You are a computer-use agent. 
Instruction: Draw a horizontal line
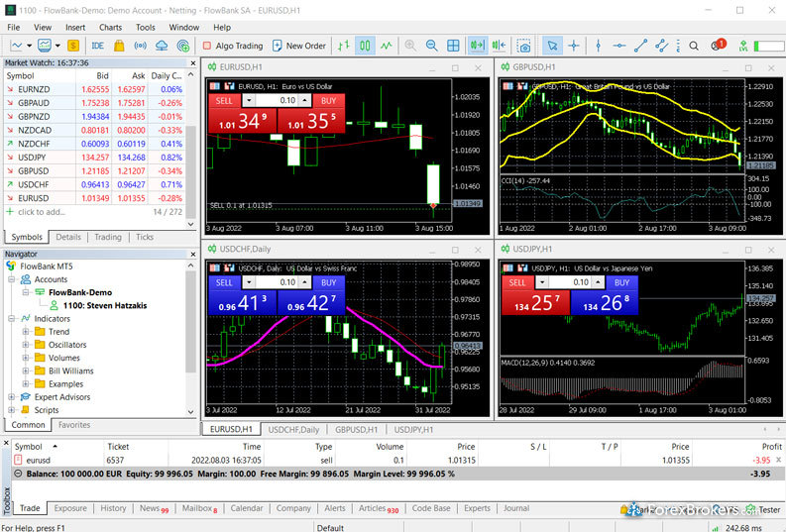[x=619, y=46]
